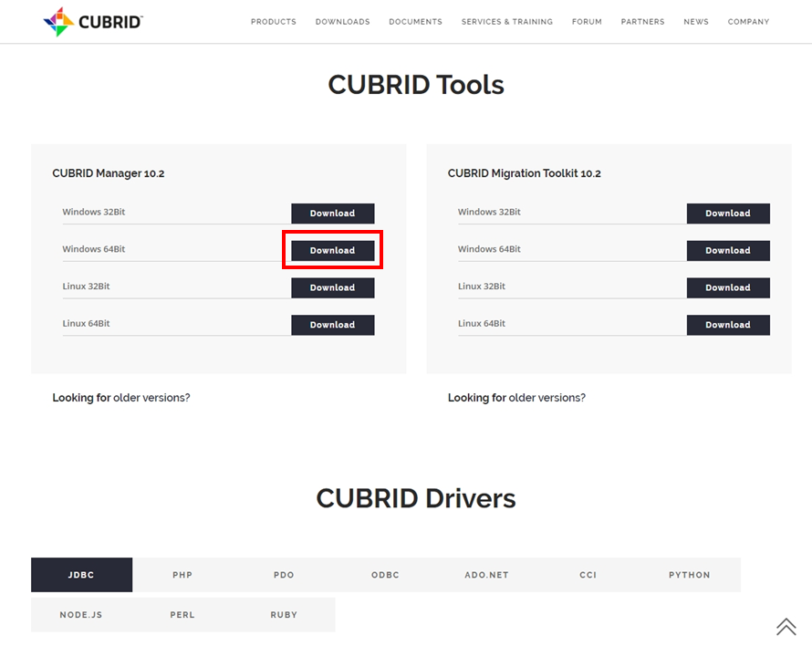
Task: Download Migration Toolkit for Windows 64Bit
Action: [728, 251]
